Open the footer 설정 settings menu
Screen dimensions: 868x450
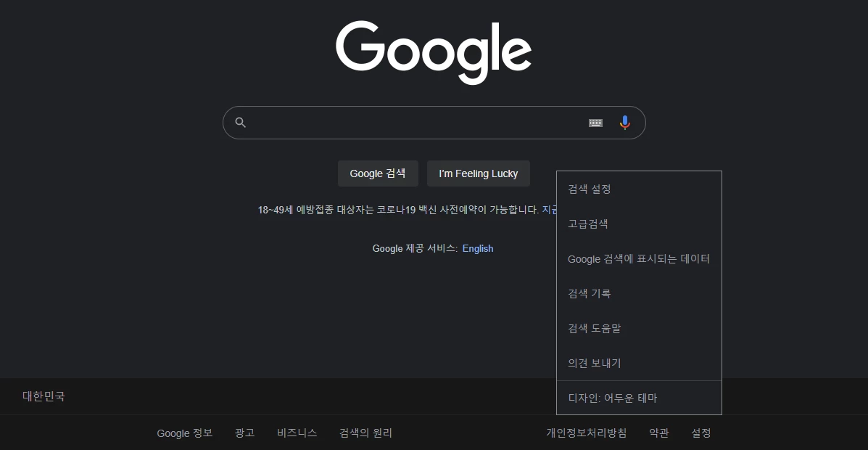tap(700, 432)
